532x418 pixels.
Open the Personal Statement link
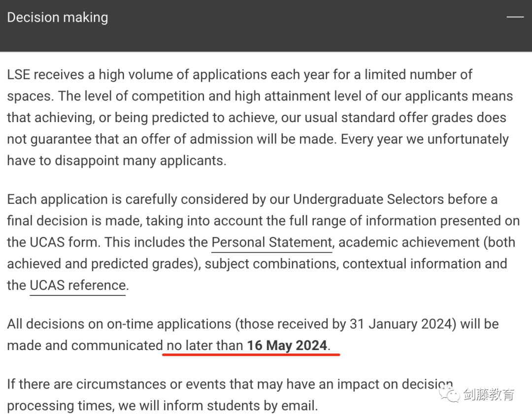[271, 242]
